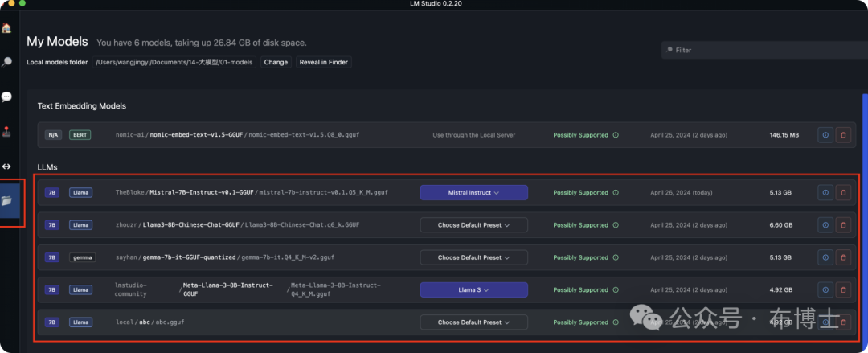Choose default preset for gemma-7b-it

(x=474, y=257)
